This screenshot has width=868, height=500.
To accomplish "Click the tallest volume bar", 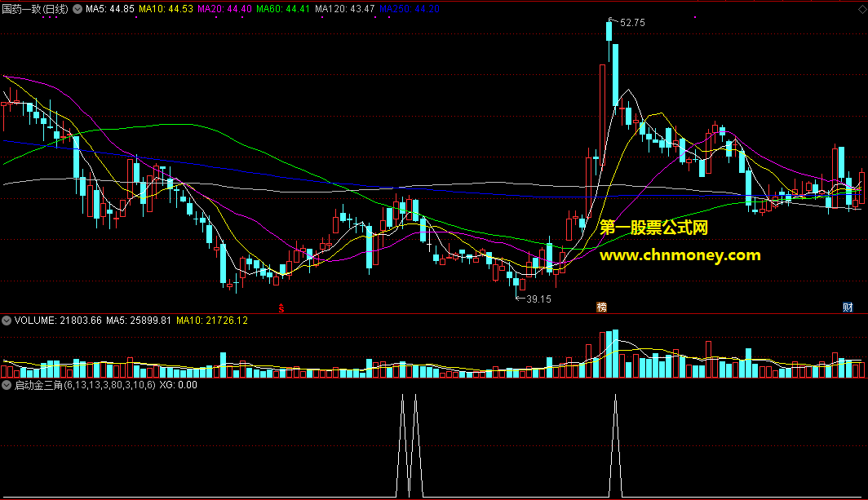I will point(615,354).
